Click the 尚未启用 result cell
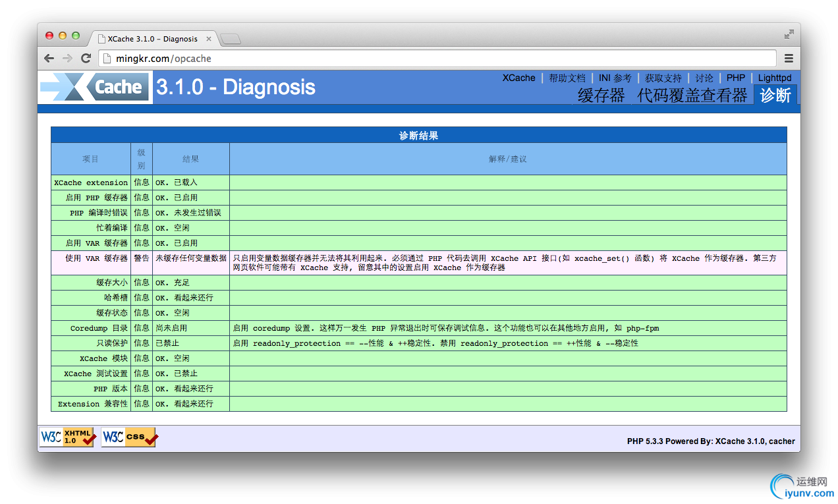 (191, 328)
